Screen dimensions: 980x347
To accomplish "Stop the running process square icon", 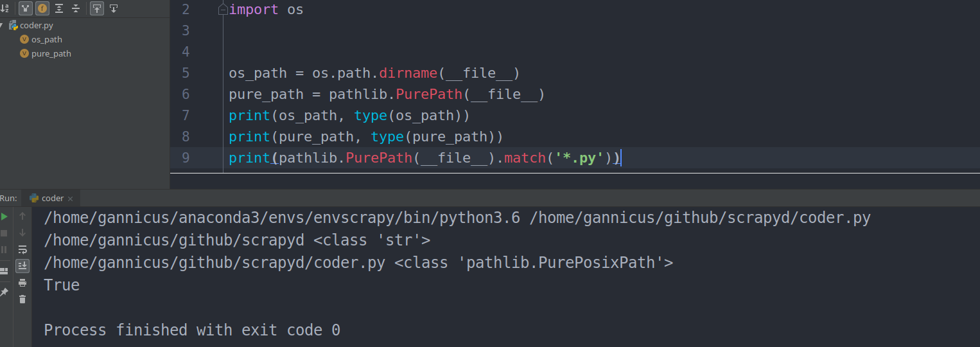I will point(4,233).
